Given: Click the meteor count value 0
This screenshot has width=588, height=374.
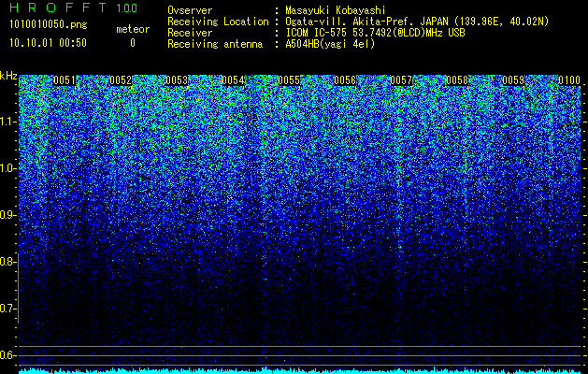Looking at the screenshot, I should [133, 43].
